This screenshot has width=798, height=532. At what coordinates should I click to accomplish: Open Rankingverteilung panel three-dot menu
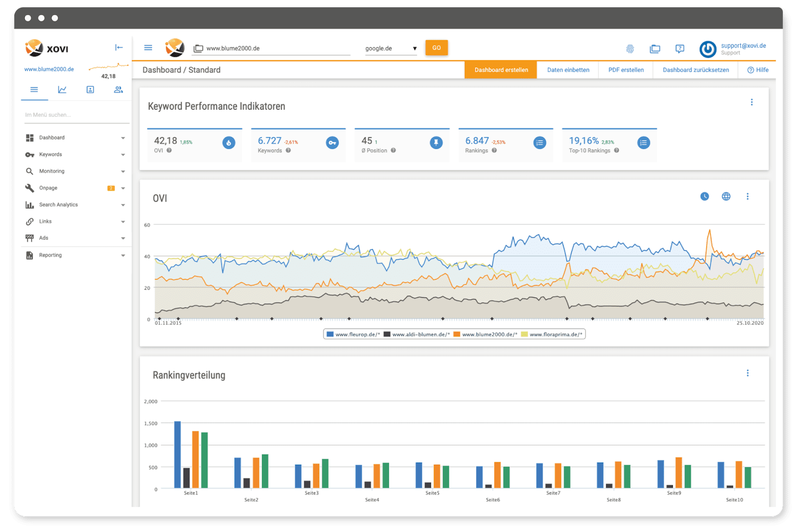tap(748, 373)
